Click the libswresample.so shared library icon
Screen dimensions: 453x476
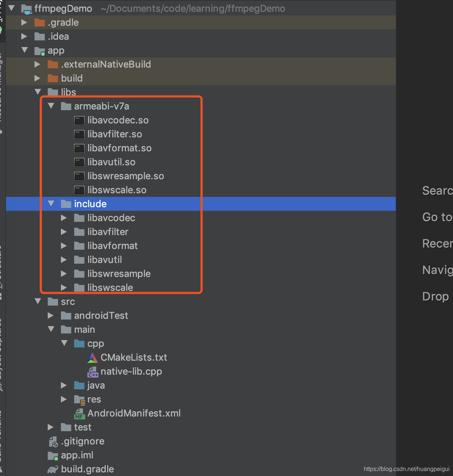click(79, 176)
